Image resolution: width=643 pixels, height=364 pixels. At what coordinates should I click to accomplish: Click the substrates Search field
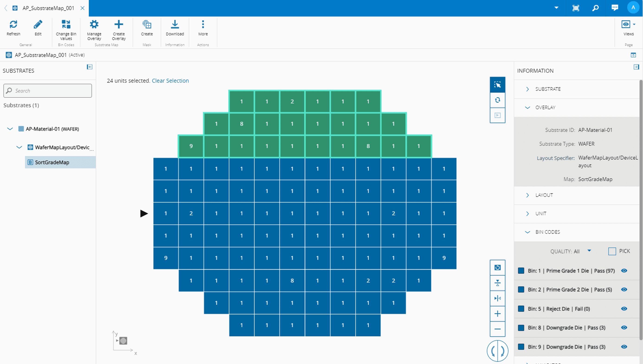tap(48, 91)
